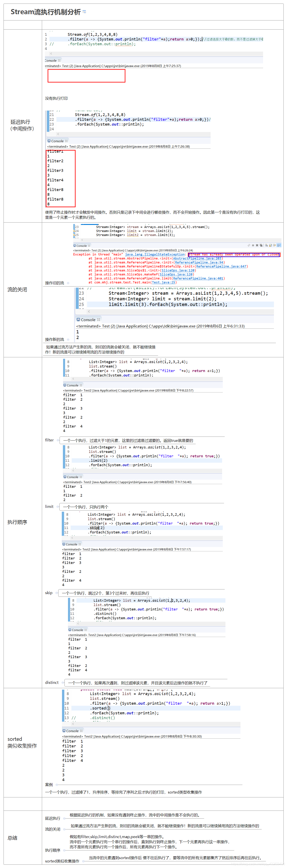Viewport: 287px width, 868px height.
Task: Close the Console tab of 6:31:33 run
Action: click(99, 320)
